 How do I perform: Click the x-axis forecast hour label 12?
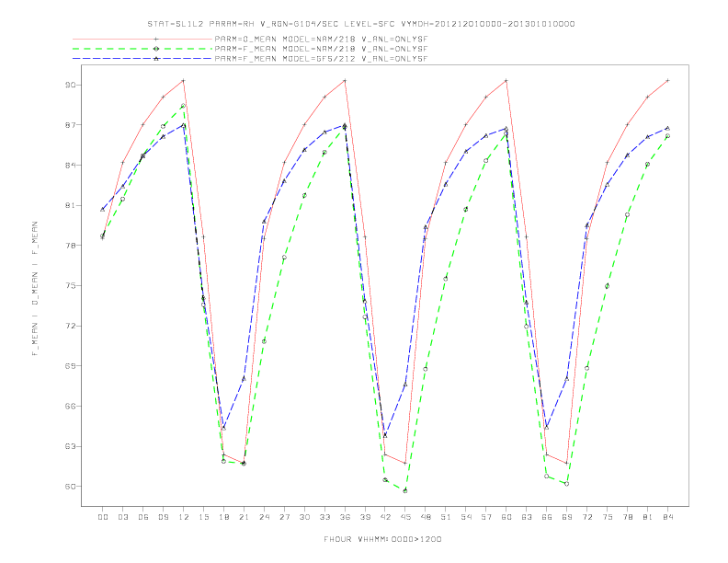[184, 517]
